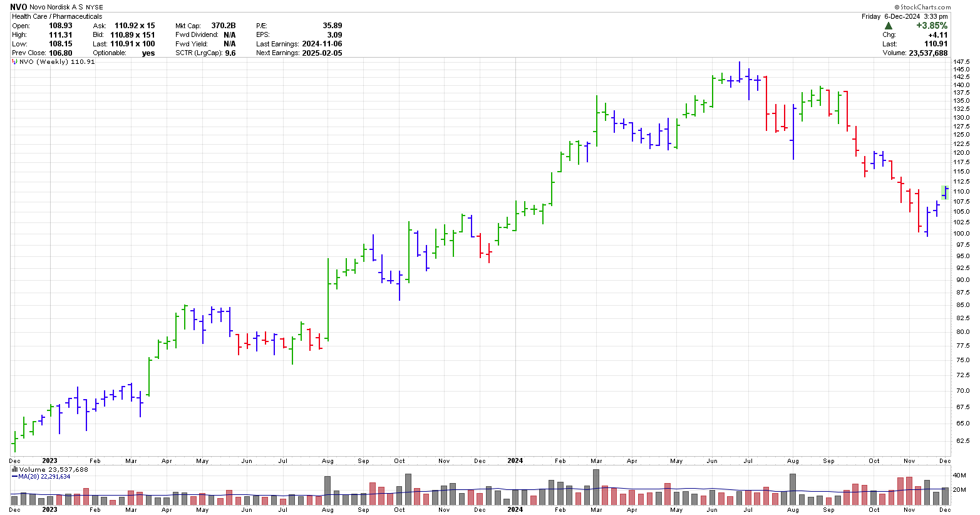Click the 40M volume axis label
980x515 pixels.
pos(959,475)
